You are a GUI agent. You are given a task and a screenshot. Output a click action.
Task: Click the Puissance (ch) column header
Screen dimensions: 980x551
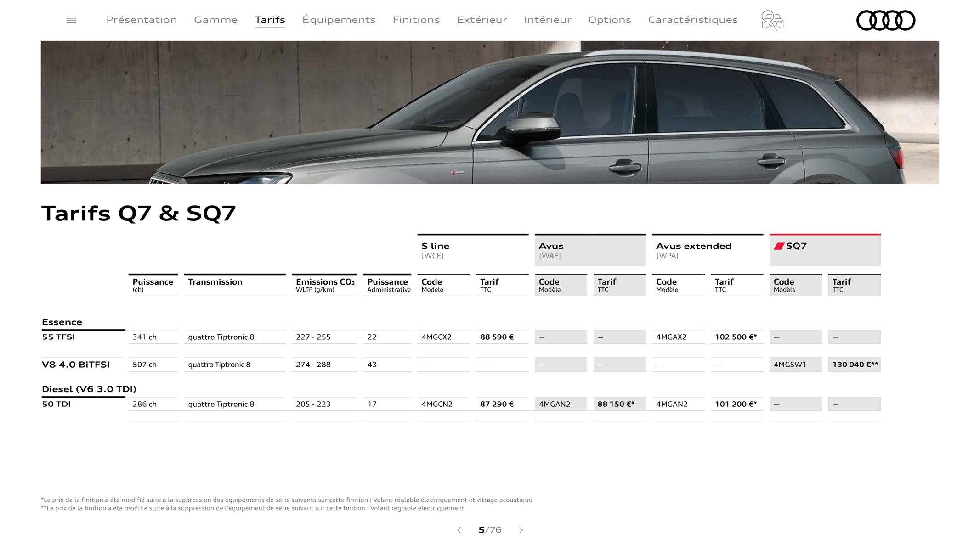click(x=153, y=285)
